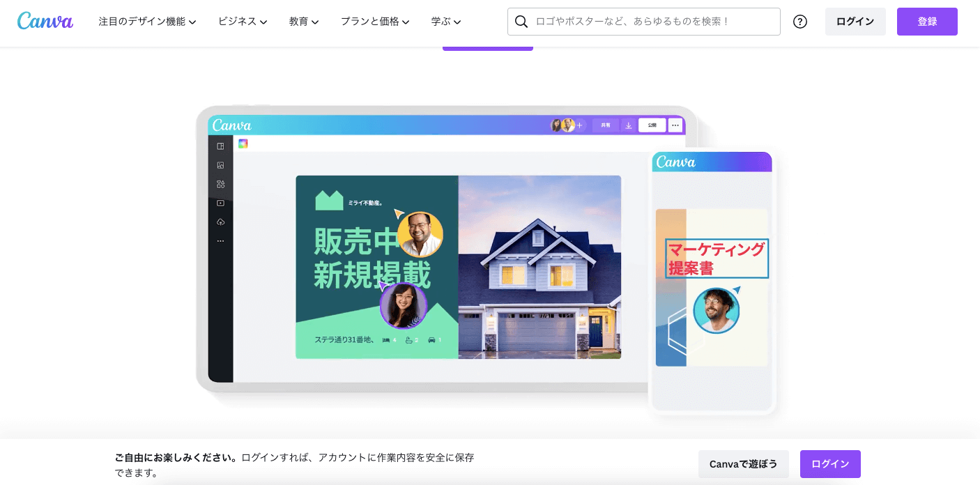
Task: Click the cloud upload icon in mockup sidebar
Action: tap(220, 222)
